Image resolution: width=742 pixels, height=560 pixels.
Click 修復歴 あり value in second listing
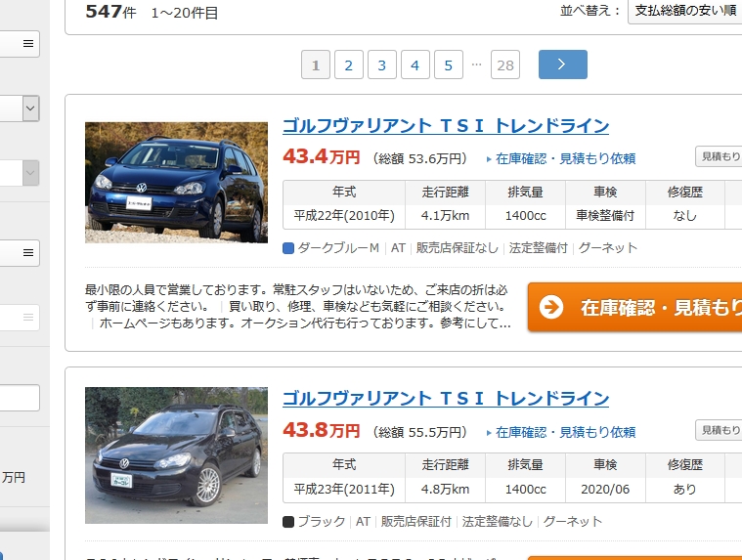(x=684, y=489)
